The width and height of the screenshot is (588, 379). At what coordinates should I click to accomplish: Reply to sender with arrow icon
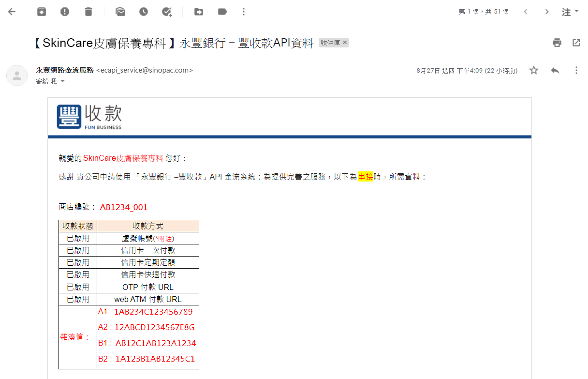tap(555, 70)
